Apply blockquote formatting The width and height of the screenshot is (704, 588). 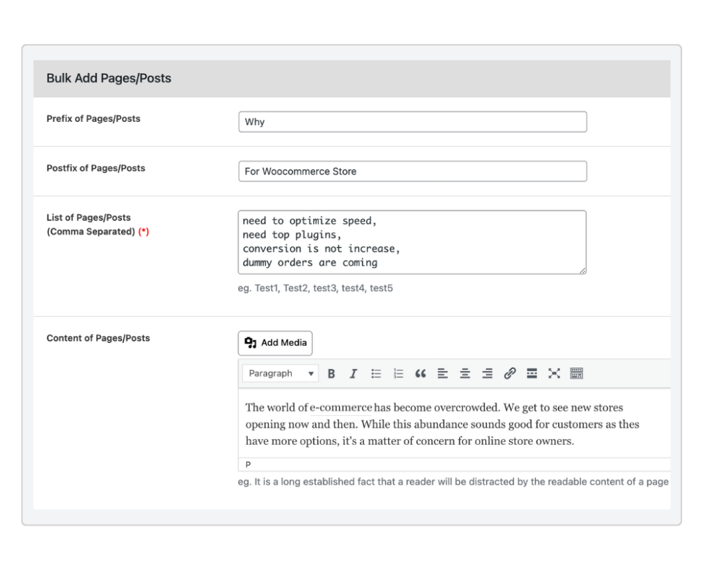[x=420, y=374]
